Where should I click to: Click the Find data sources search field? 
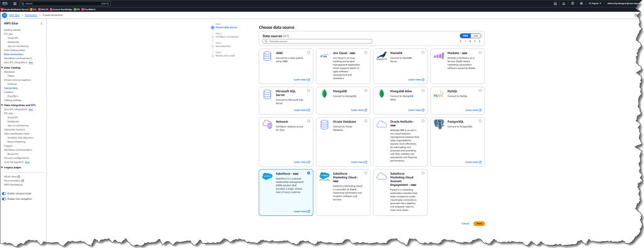click(x=317, y=41)
